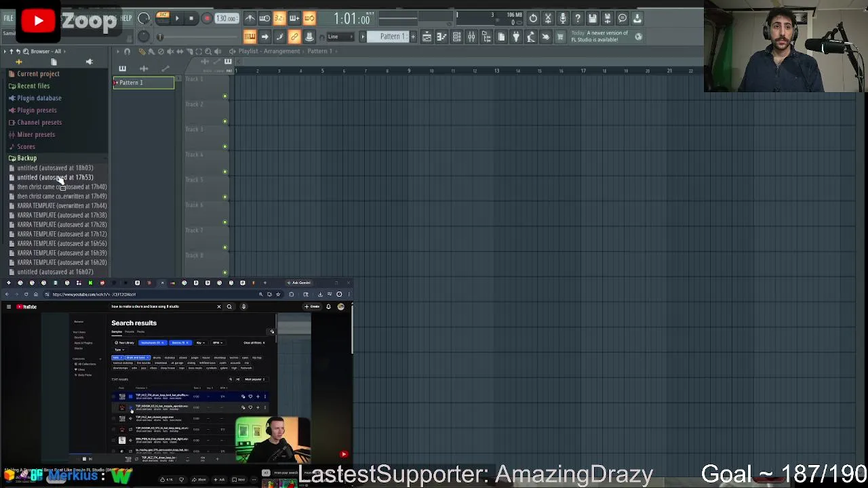Click the render/export audio icon
Screen dimensions: 868x488
pyautogui.click(x=608, y=18)
